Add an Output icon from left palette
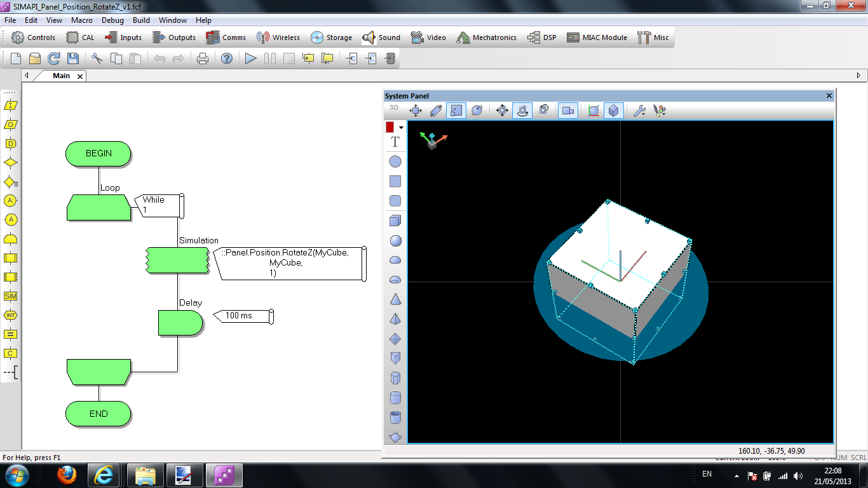The image size is (868, 488). pyautogui.click(x=10, y=125)
